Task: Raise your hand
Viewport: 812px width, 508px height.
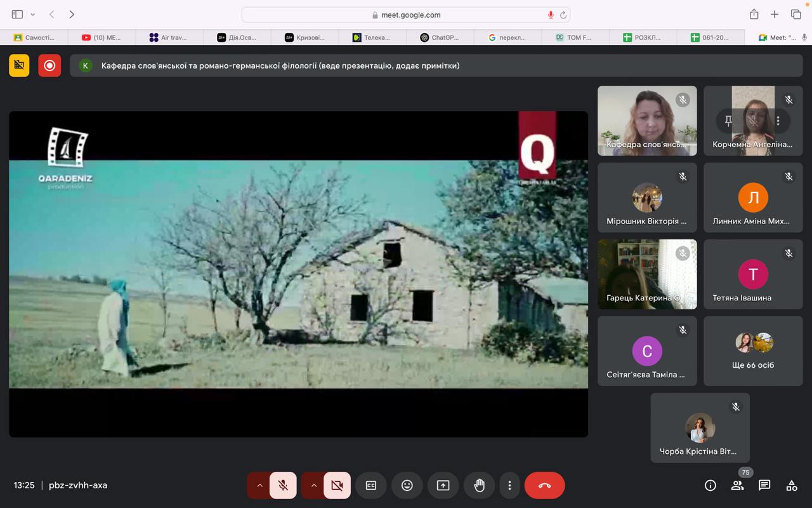Action: pyautogui.click(x=479, y=485)
